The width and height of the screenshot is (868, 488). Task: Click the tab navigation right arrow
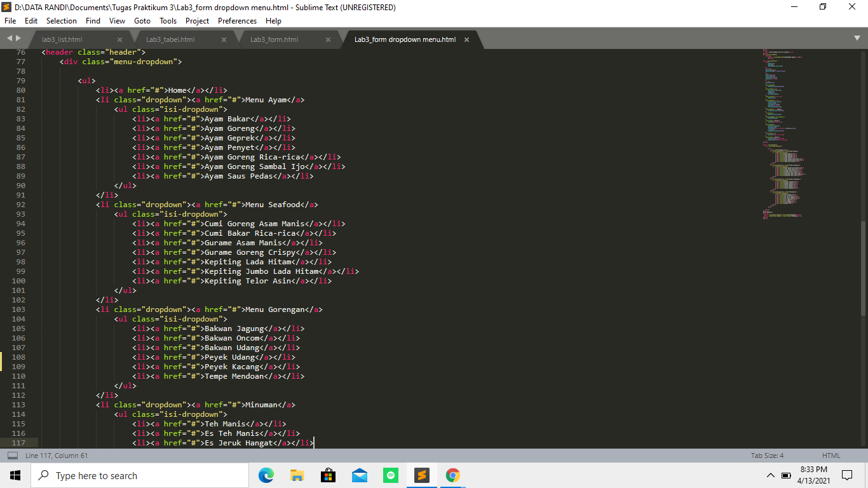18,39
